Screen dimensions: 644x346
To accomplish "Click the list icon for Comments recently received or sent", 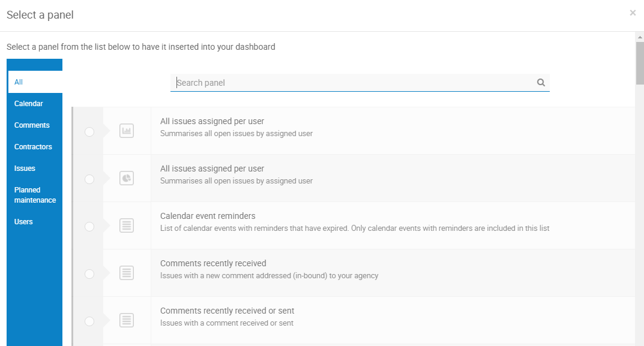I will click(x=127, y=320).
